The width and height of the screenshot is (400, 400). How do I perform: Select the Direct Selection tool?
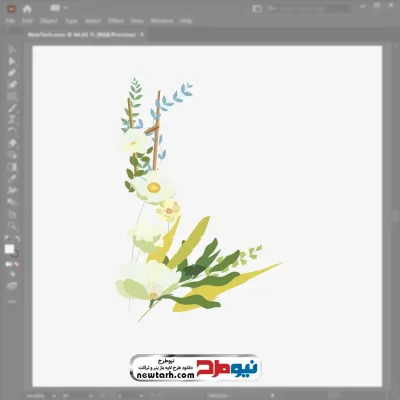pos(12,61)
